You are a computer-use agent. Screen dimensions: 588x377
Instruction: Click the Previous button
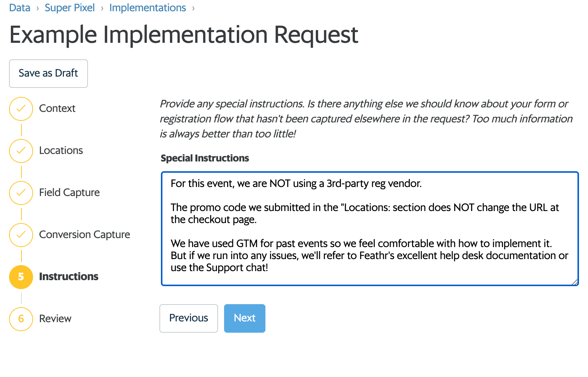(x=189, y=318)
